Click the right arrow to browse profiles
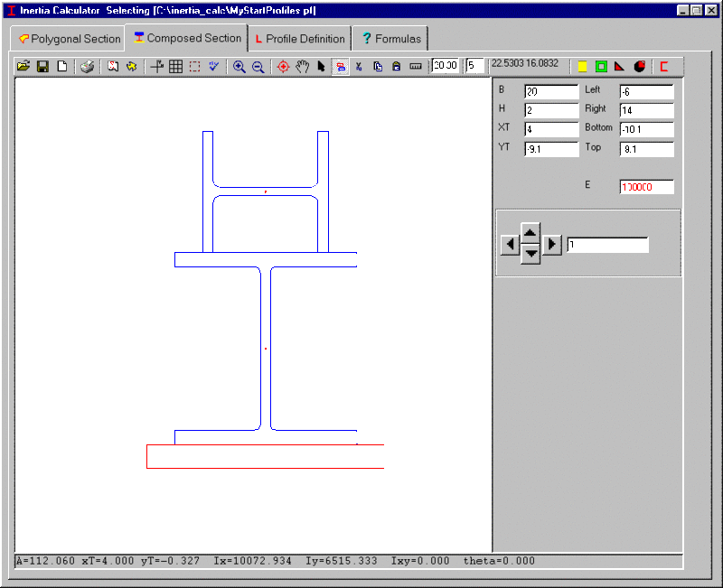 pyautogui.click(x=551, y=243)
